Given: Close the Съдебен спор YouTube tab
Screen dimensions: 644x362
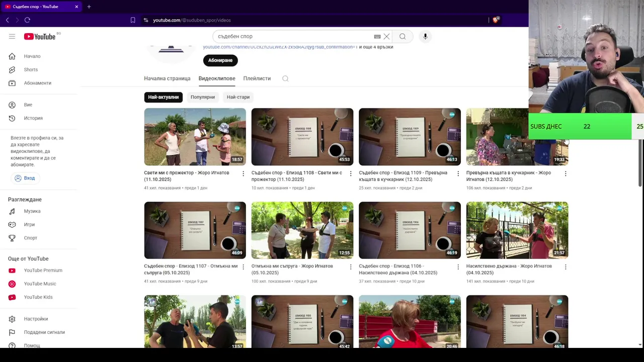Looking at the screenshot, I should 76,7.
